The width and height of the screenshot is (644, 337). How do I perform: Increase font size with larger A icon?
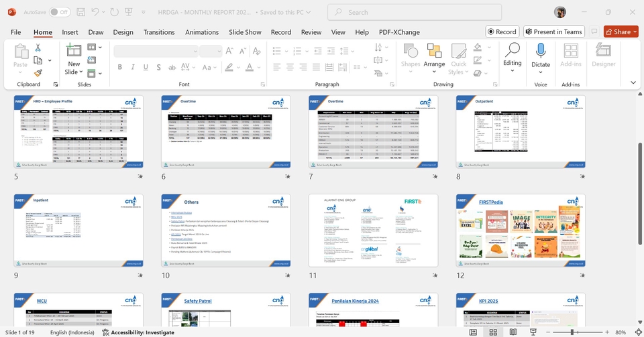229,51
